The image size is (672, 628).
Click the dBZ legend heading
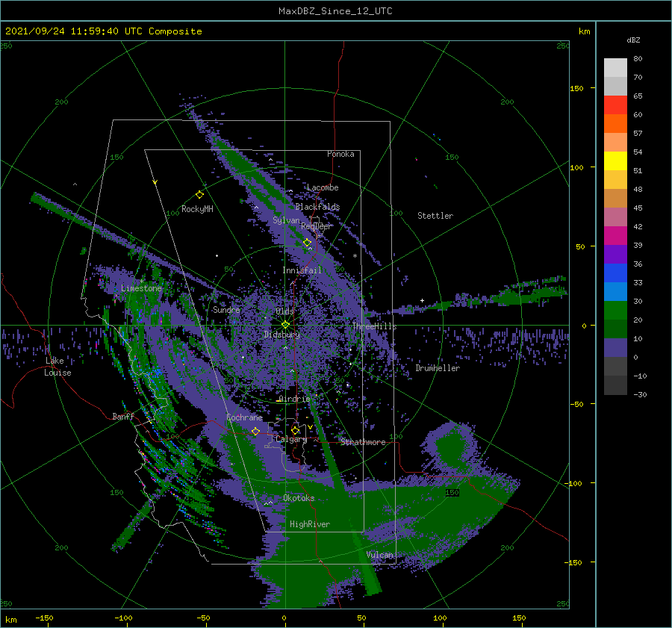point(633,40)
